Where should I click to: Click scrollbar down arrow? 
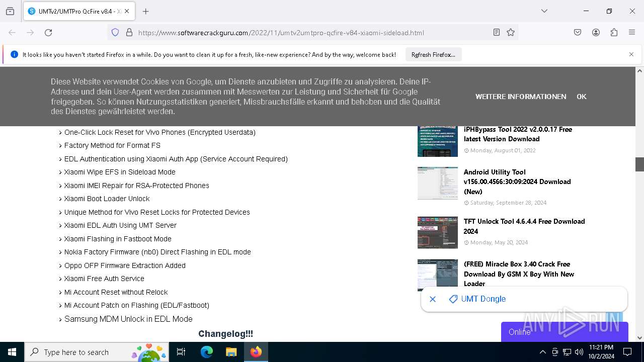point(639,338)
